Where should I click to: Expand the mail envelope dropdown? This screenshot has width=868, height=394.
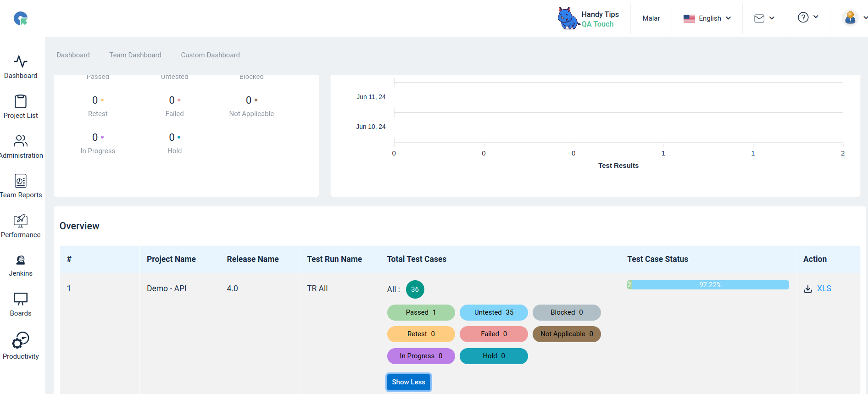click(764, 18)
